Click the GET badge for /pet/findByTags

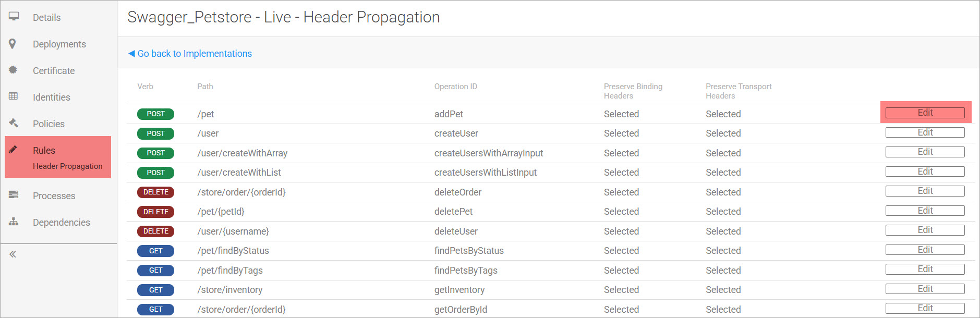[155, 271]
